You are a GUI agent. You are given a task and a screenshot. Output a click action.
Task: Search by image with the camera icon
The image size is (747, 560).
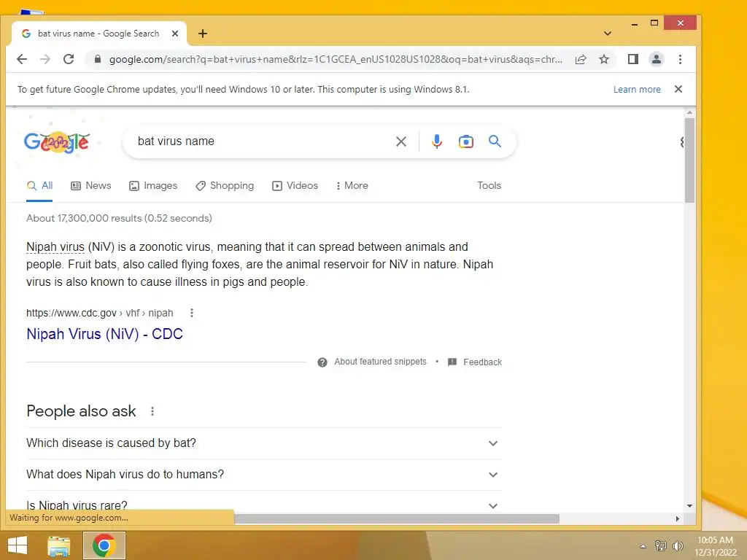tap(466, 141)
